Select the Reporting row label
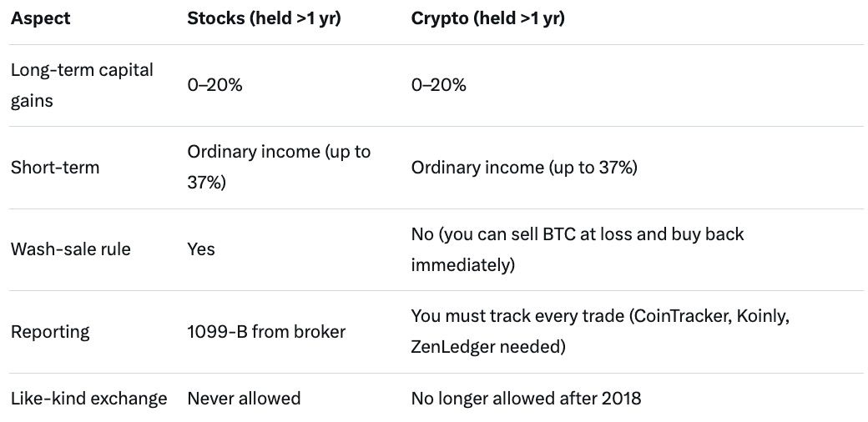This screenshot has width=868, height=422. (x=49, y=331)
